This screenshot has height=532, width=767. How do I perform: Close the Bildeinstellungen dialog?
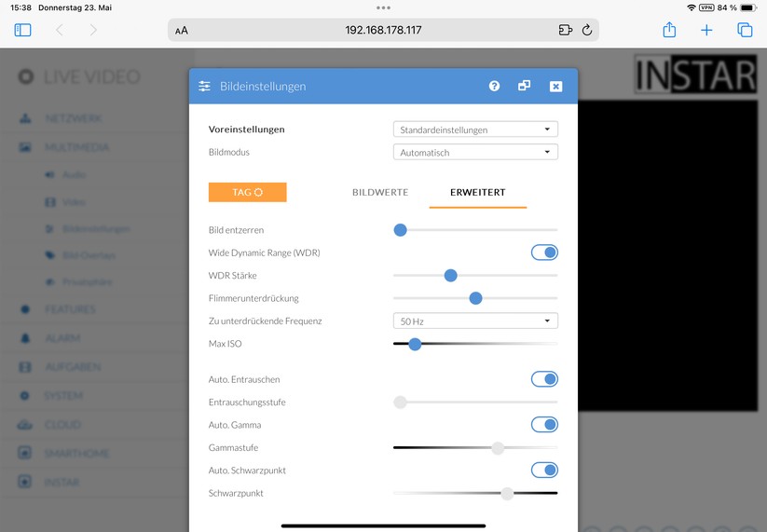click(x=555, y=87)
